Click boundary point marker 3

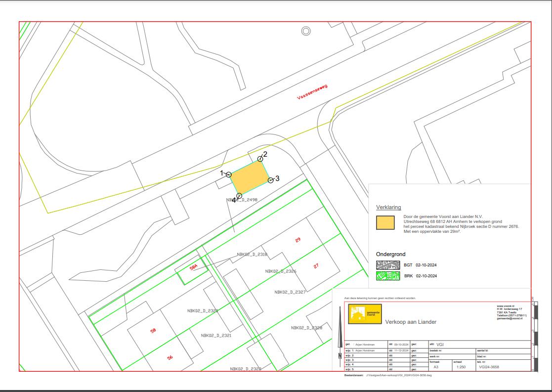[x=271, y=180]
